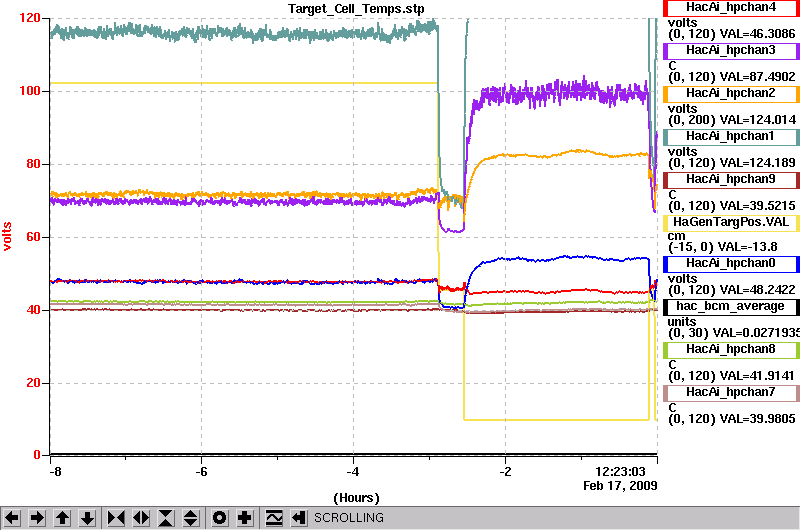Click the VAL=39.5215 readout for hpchan9

tap(757, 206)
